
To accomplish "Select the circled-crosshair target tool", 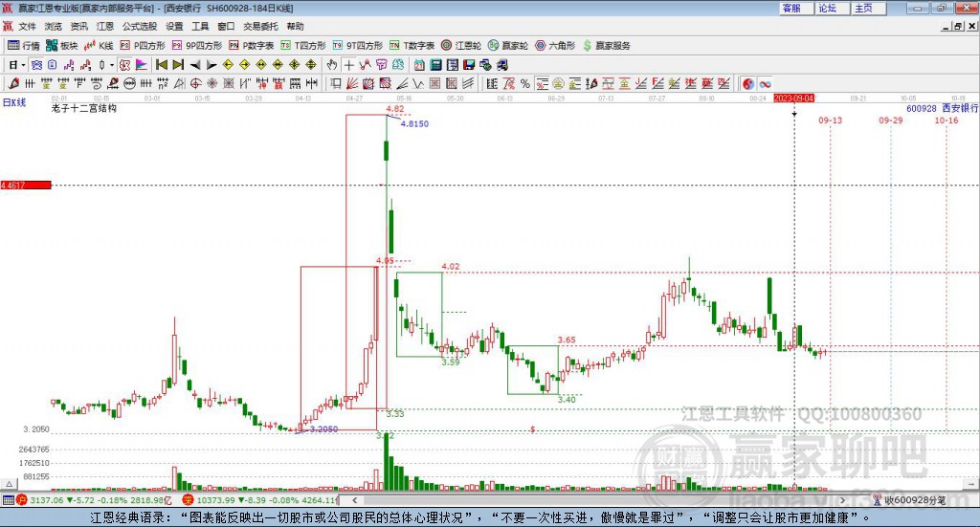I will coord(195,83).
